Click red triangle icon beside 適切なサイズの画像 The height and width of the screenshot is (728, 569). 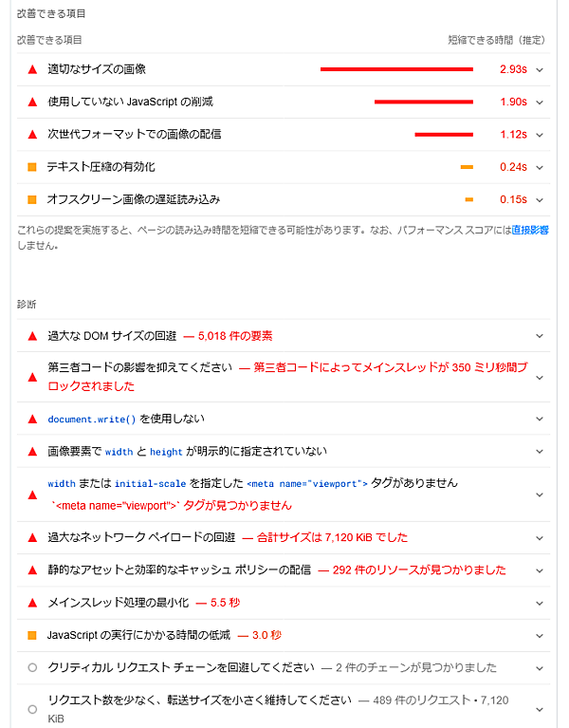31,69
